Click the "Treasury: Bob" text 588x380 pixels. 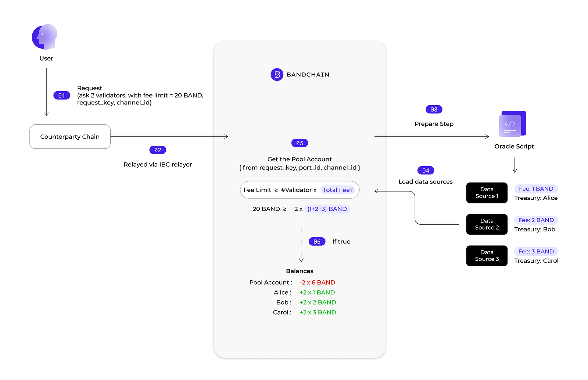click(x=535, y=229)
